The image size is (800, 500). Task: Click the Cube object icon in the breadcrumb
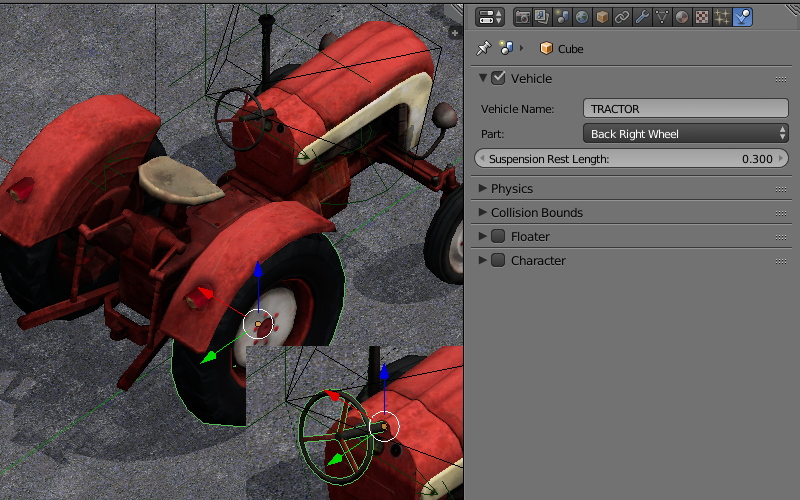[546, 48]
